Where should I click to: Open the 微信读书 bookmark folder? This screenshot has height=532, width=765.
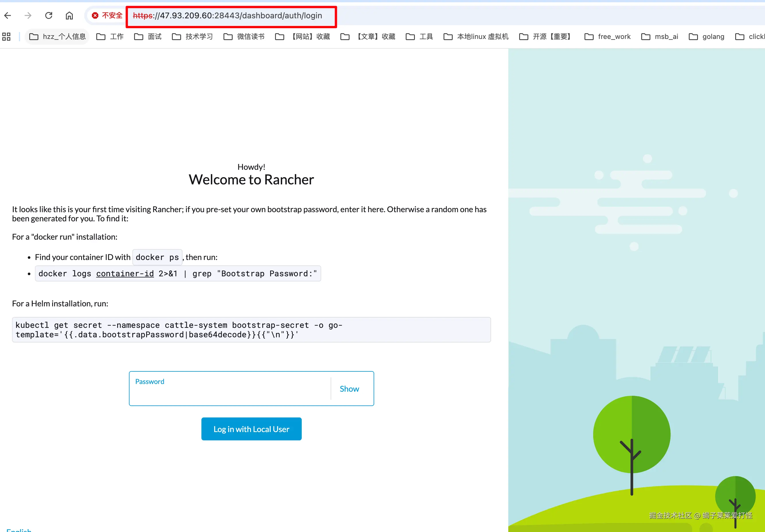coord(244,37)
